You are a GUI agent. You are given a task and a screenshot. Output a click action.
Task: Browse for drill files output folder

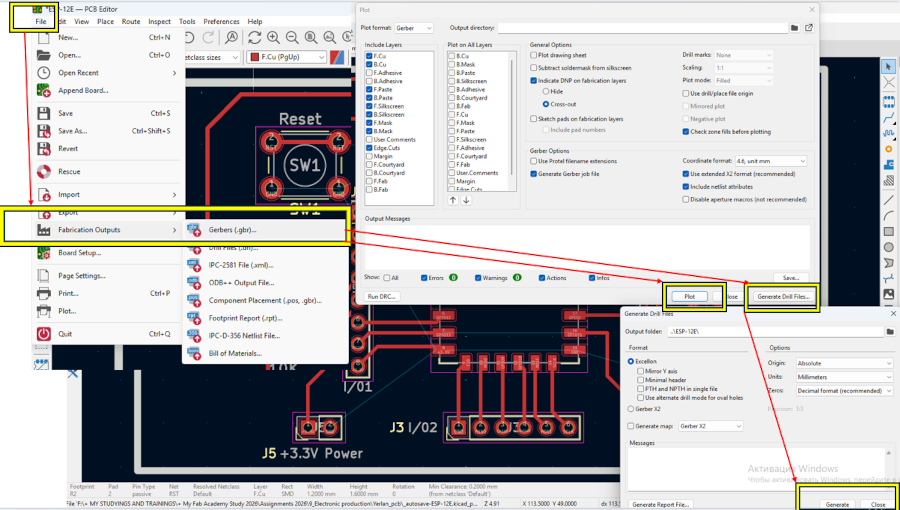tap(890, 331)
